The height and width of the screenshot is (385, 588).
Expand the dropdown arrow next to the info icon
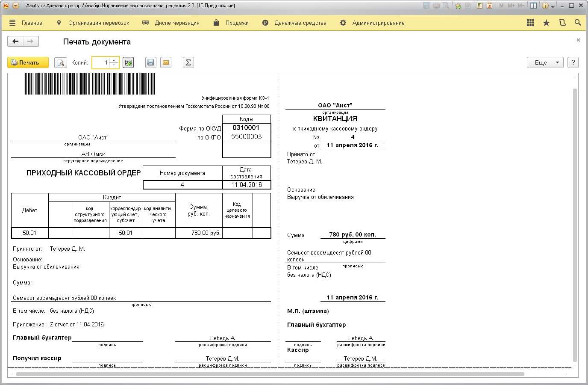pos(553,7)
